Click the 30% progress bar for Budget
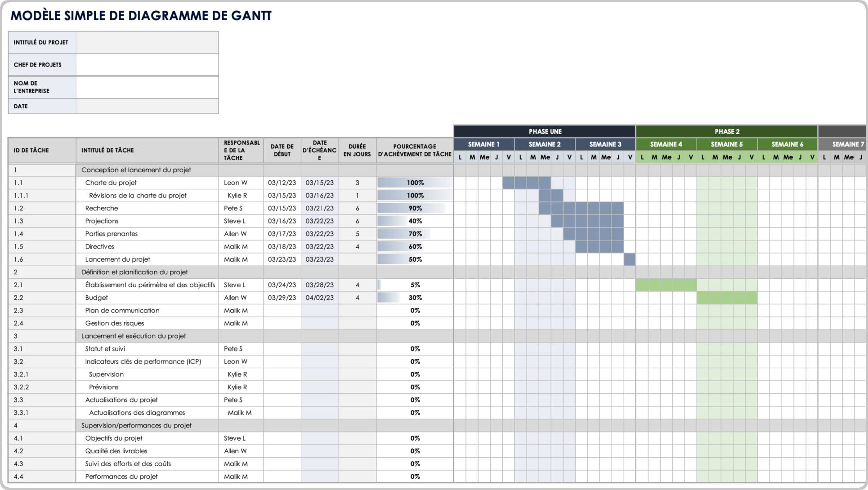Image resolution: width=868 pixels, height=490 pixels. pos(389,298)
